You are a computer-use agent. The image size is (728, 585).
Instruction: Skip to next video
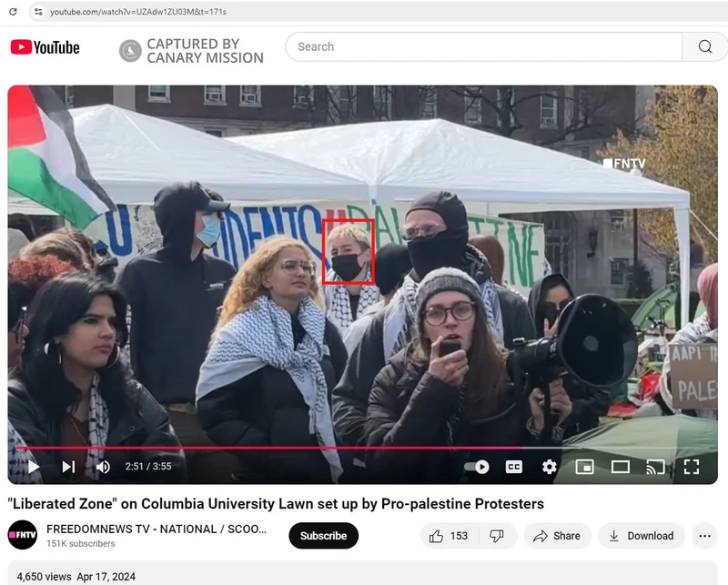68,467
